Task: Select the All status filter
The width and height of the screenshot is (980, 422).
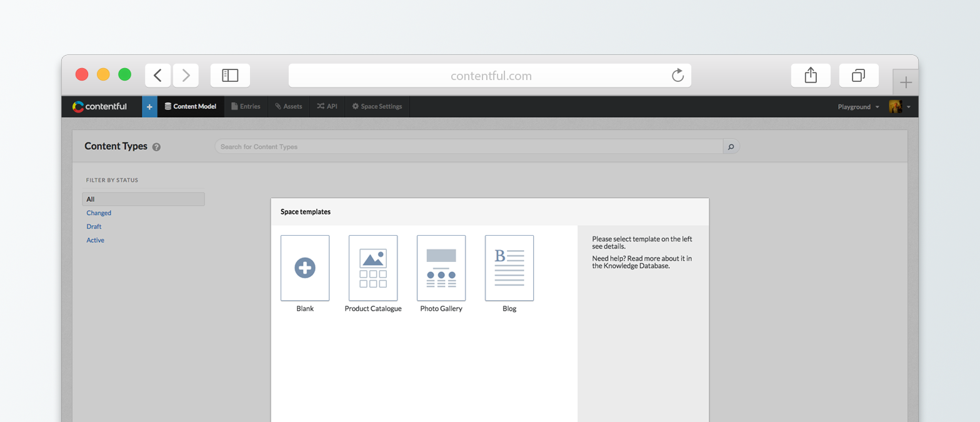Action: pyautogui.click(x=143, y=199)
